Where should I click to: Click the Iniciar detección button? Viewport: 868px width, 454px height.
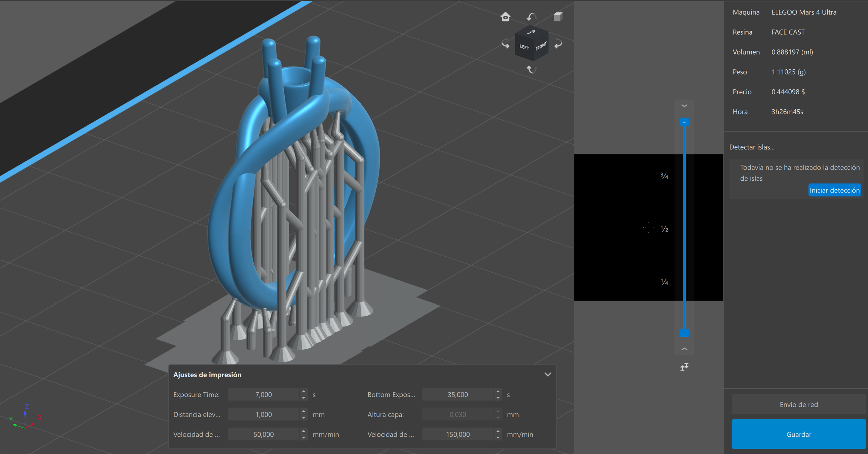835,190
